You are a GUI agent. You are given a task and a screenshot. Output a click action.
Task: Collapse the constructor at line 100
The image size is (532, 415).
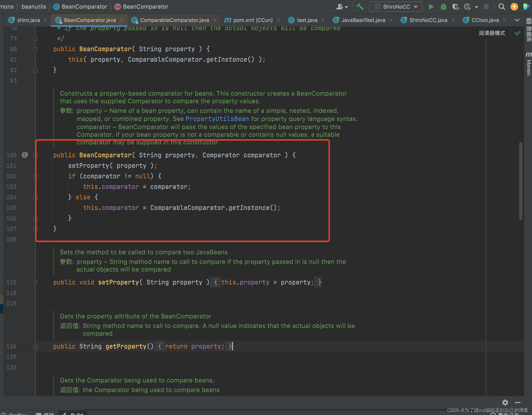pos(35,155)
